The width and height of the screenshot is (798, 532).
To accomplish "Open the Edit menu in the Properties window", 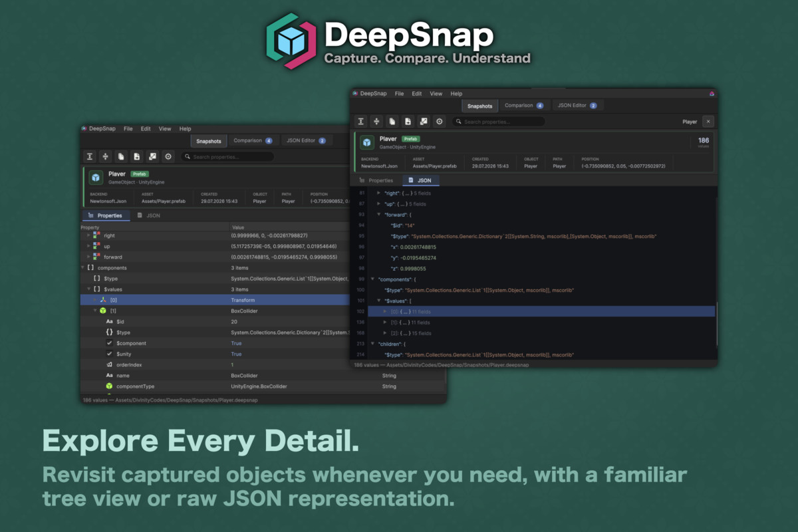I will 146,129.
